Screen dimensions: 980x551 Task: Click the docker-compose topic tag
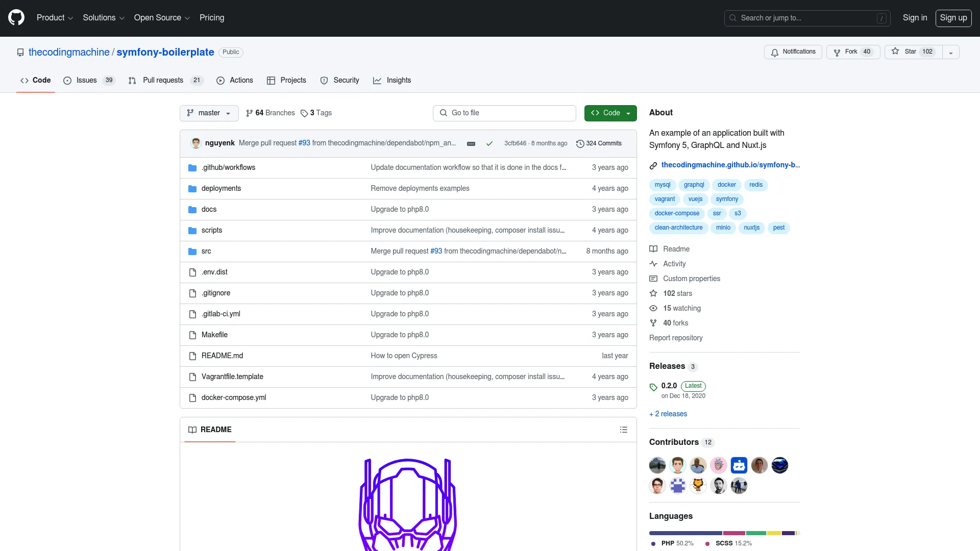(x=677, y=214)
